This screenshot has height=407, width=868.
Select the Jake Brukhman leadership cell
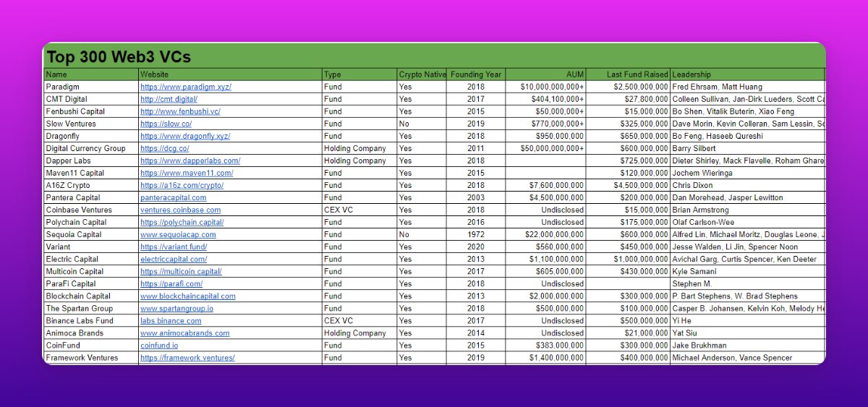[748, 345]
